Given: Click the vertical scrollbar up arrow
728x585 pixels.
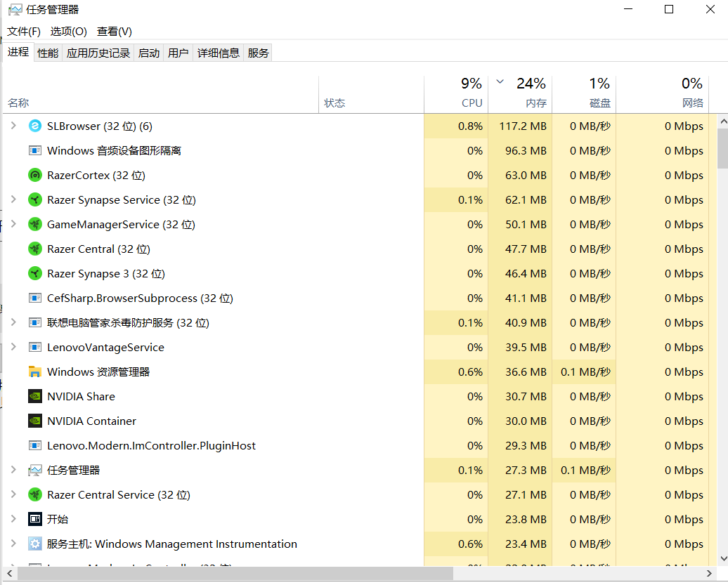Looking at the screenshot, I should [723, 122].
